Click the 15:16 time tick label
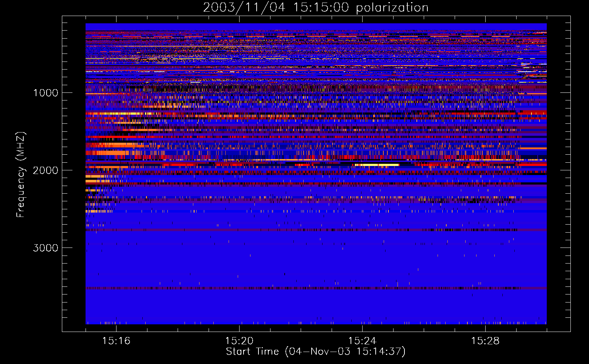This screenshot has width=589, height=364. [x=116, y=341]
